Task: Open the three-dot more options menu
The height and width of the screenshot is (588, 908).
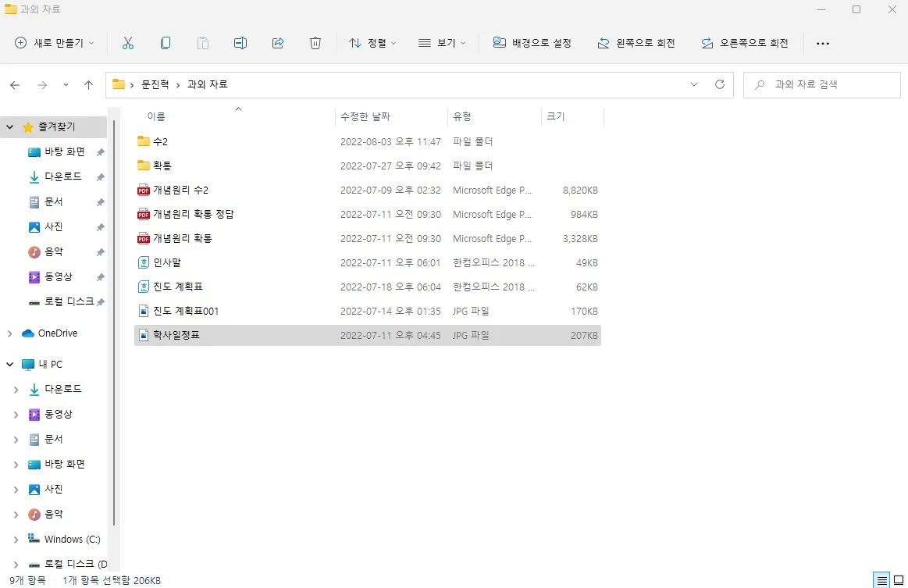Action: (x=823, y=44)
